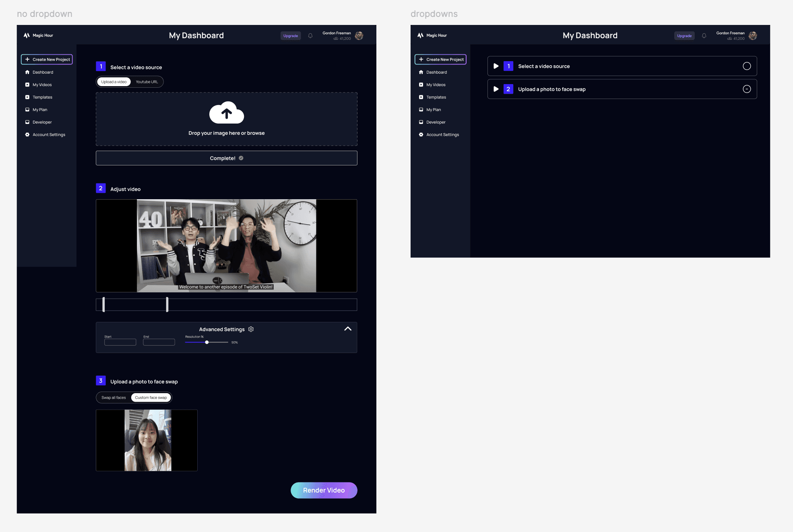Toggle the circle on Select a video source row
This screenshot has height=532, width=793.
[x=747, y=66]
